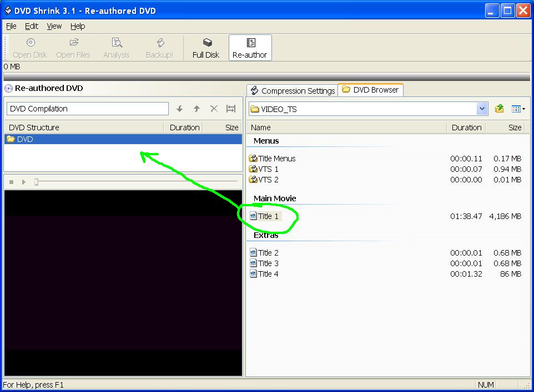Click the move up arrow icon
534x392 pixels.
[x=197, y=109]
